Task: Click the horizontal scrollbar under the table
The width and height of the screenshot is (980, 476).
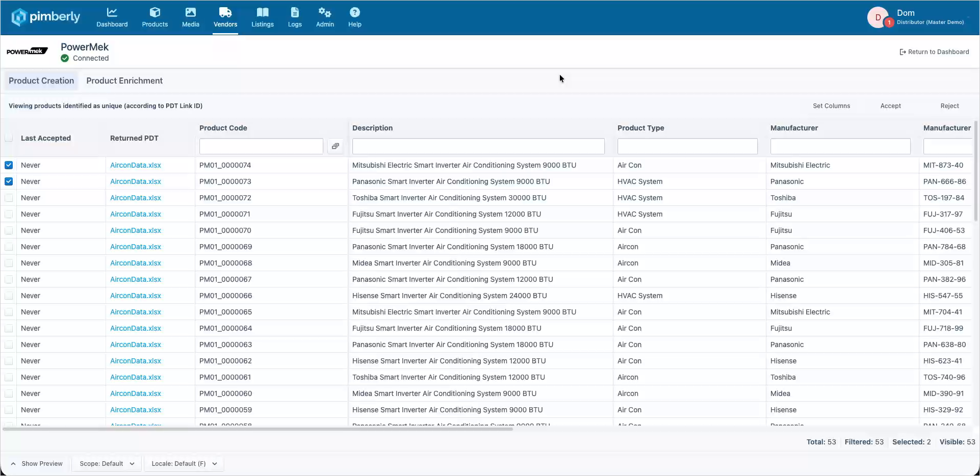Action: point(257,429)
